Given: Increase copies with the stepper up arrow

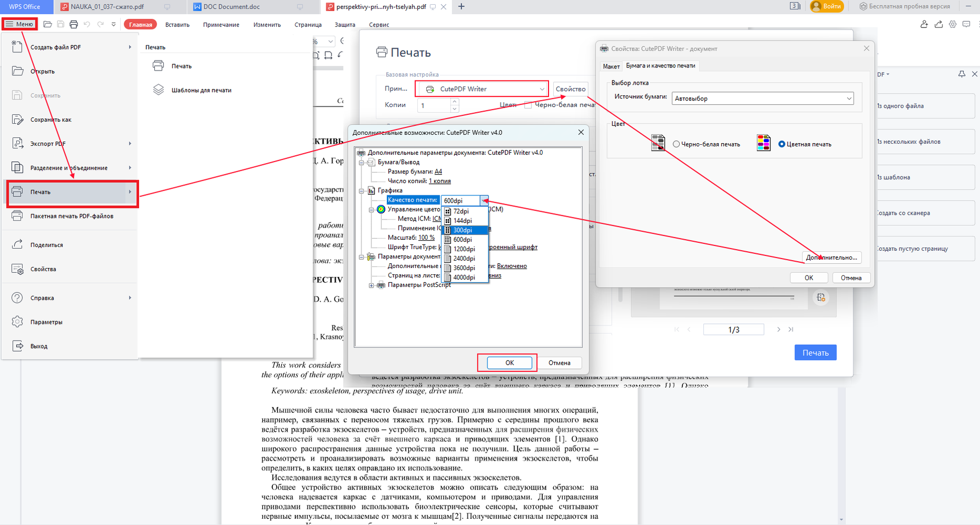Looking at the screenshot, I should pos(455,102).
